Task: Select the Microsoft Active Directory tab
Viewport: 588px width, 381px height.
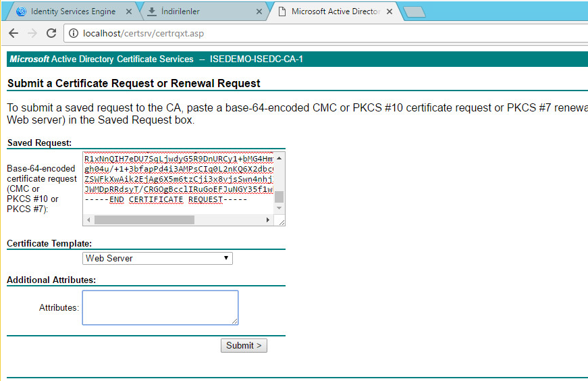Action: click(336, 11)
